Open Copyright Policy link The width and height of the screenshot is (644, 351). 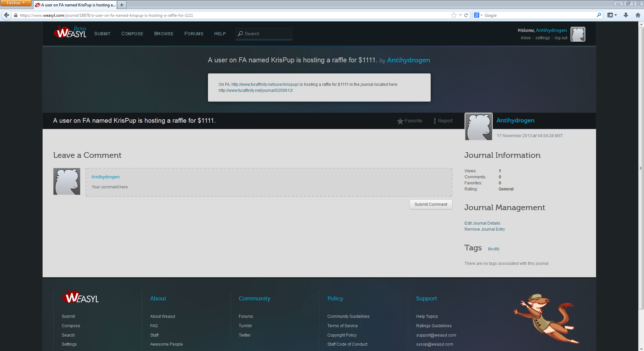pyautogui.click(x=342, y=335)
